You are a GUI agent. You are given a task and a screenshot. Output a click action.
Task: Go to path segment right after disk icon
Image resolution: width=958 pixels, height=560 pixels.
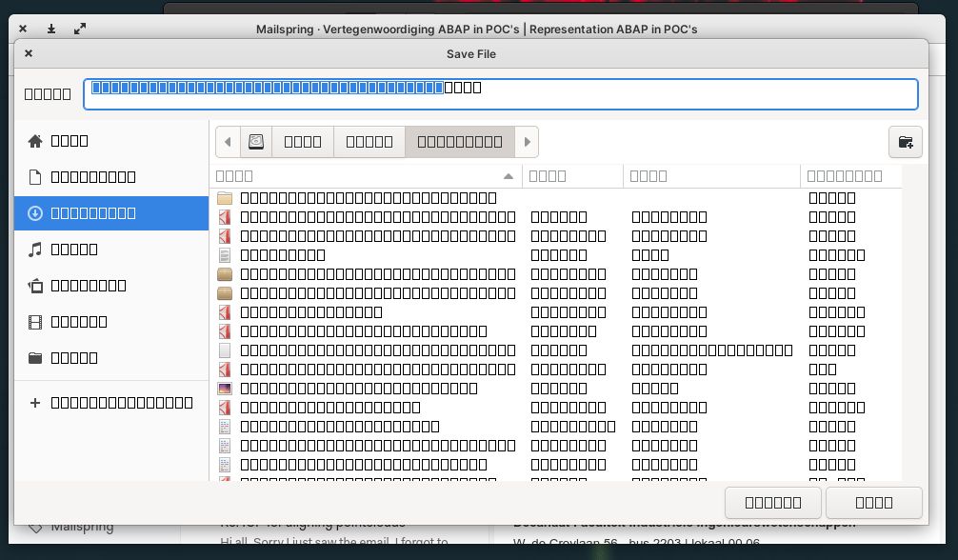click(x=303, y=142)
